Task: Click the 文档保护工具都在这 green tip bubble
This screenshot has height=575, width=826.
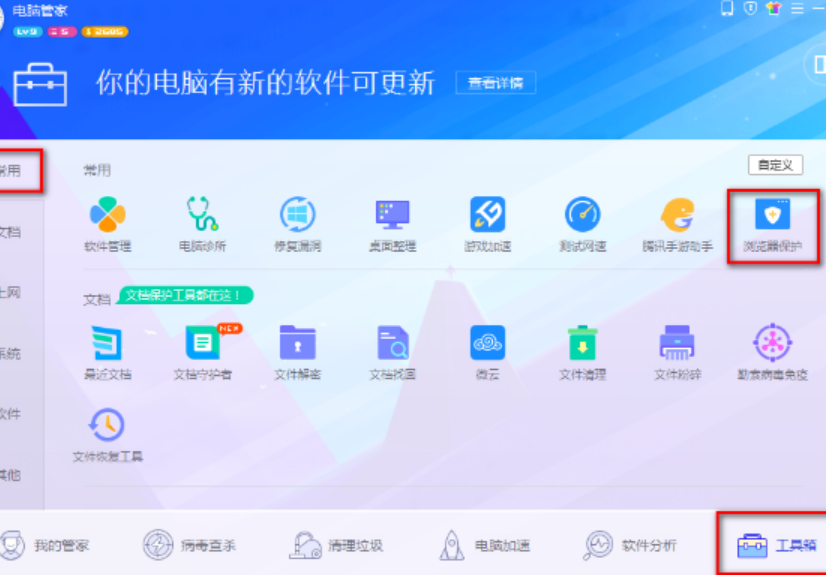Action: pyautogui.click(x=184, y=295)
